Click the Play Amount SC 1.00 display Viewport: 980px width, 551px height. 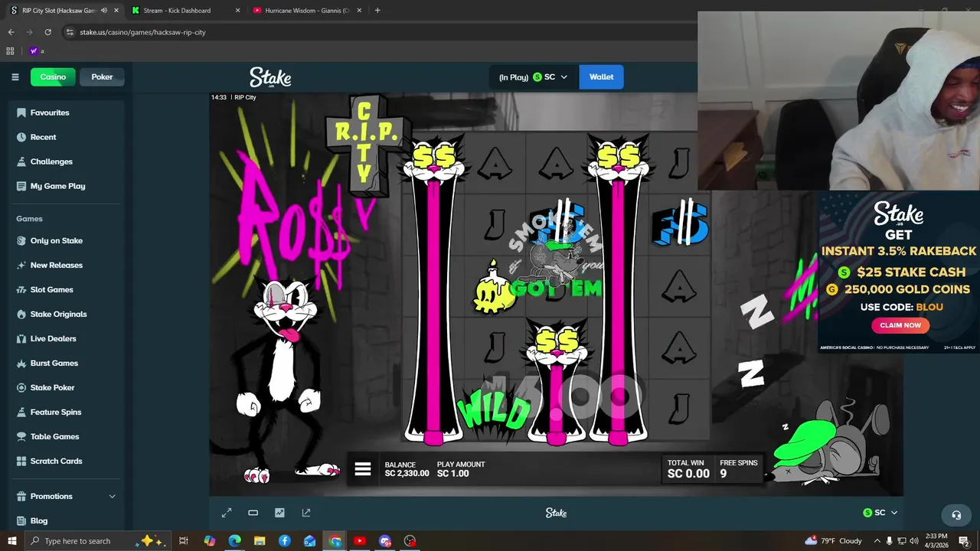pyautogui.click(x=460, y=469)
